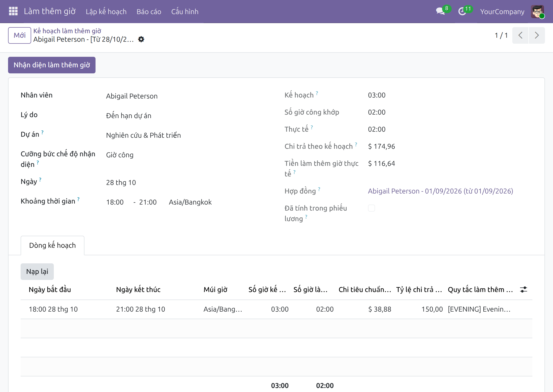This screenshot has height=392, width=553.
Task: Click the Mới button
Action: 20,35
